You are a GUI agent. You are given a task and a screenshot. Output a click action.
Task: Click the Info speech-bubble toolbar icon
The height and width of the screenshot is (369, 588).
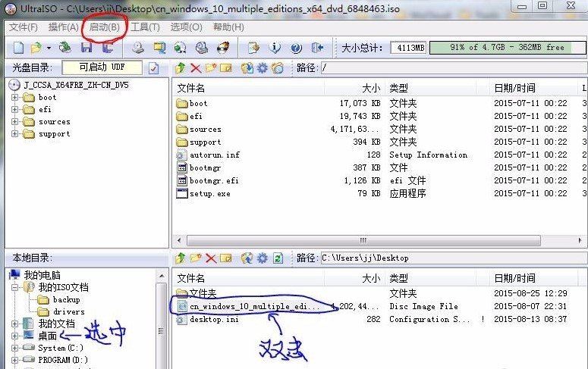275,48
